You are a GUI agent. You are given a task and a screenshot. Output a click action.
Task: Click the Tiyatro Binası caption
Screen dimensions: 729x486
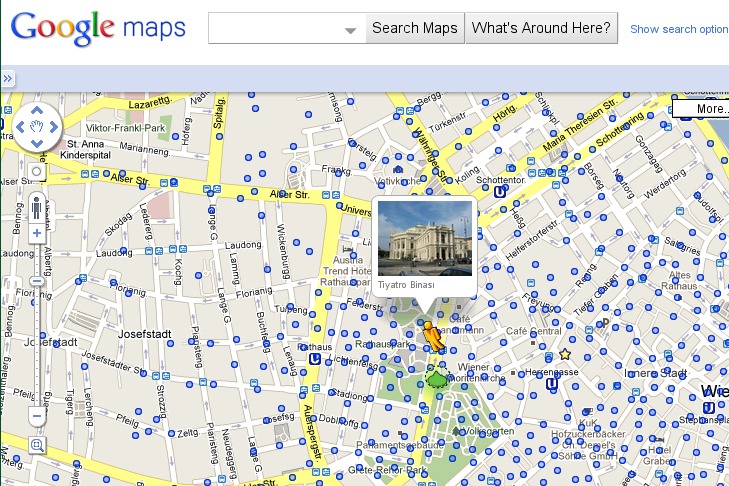click(x=406, y=285)
